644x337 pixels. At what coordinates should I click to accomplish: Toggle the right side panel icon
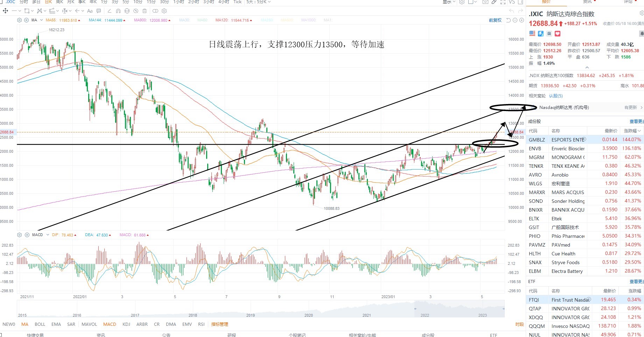[x=520, y=2]
